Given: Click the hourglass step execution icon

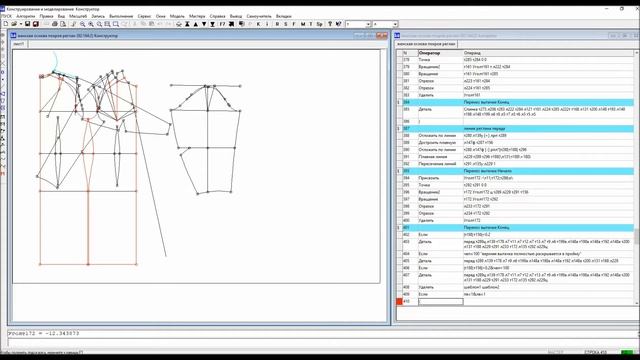Looking at the screenshot, I should coord(187,24).
